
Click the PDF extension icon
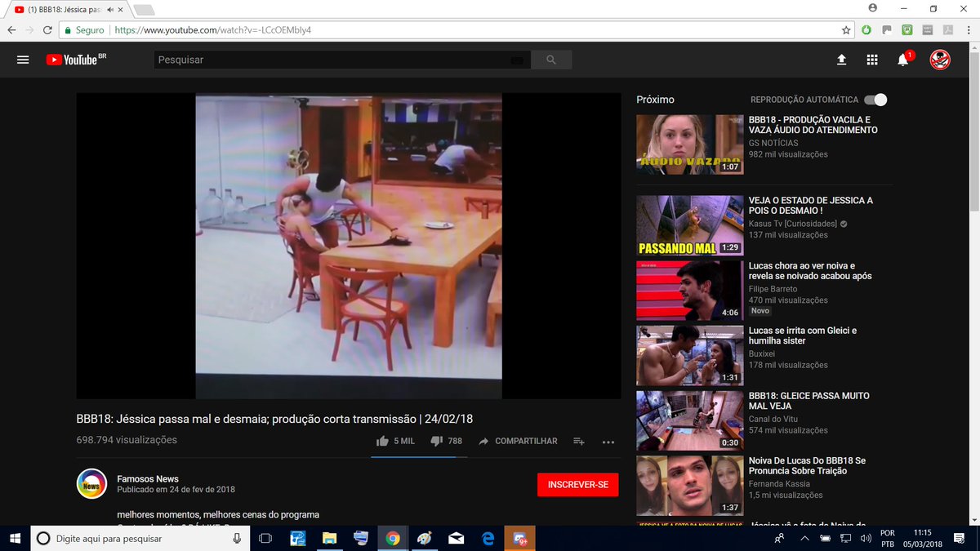pos(947,29)
